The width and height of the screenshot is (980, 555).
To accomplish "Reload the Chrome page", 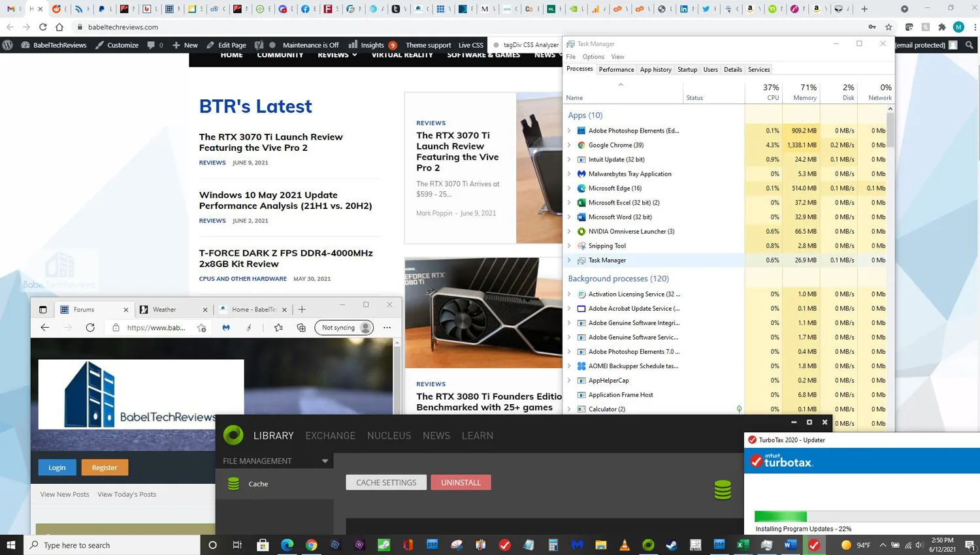I will 42,27.
